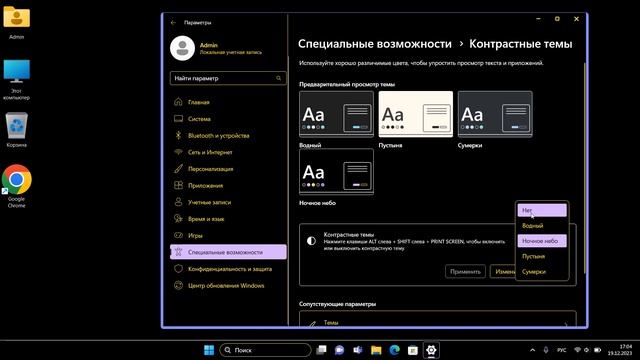The image size is (640, 360).
Task: Open Конфиденциальность и защита shield icon
Action: 178,269
